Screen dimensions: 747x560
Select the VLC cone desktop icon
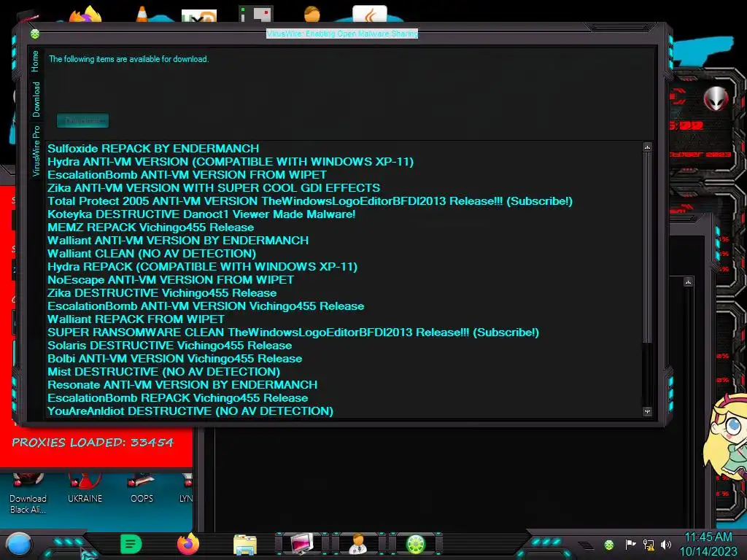click(x=142, y=14)
